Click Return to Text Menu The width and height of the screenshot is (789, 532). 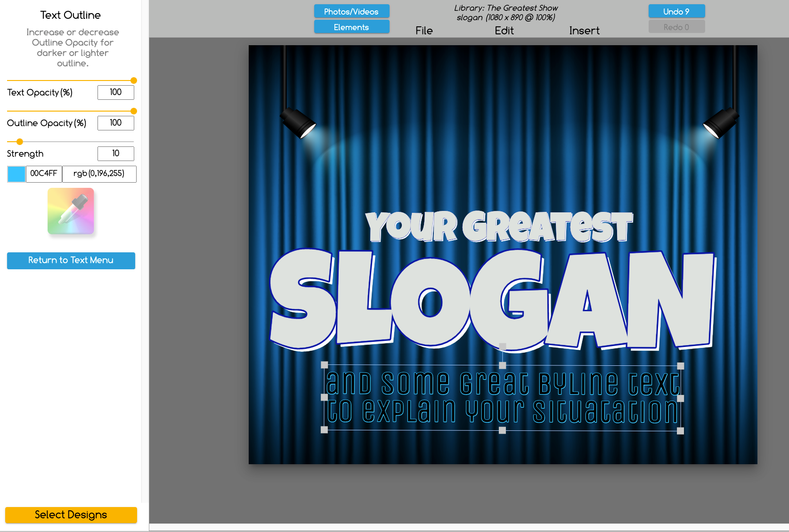click(71, 260)
